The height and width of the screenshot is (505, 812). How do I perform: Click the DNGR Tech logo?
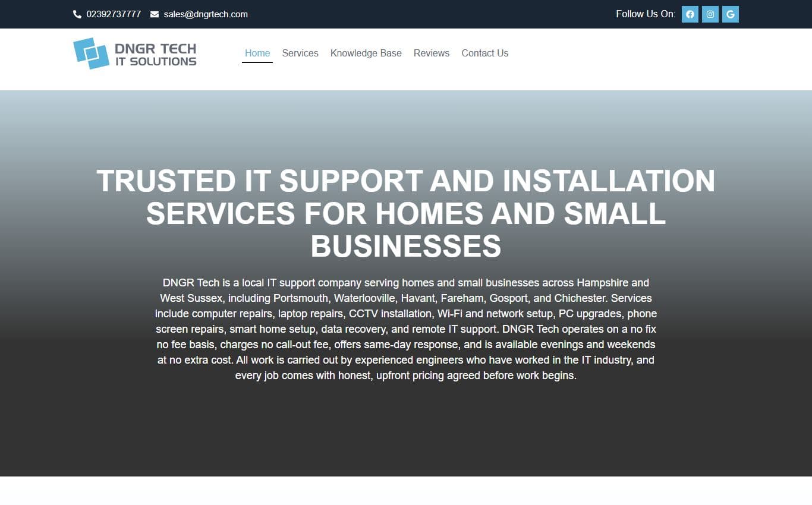pos(135,53)
